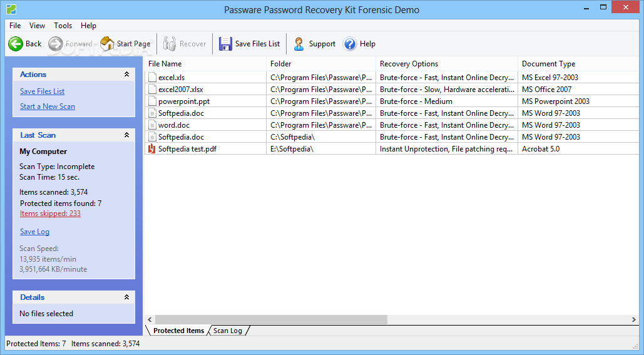Click the Last Scan panel title
Image resolution: width=644 pixels, height=355 pixels.
tap(38, 135)
